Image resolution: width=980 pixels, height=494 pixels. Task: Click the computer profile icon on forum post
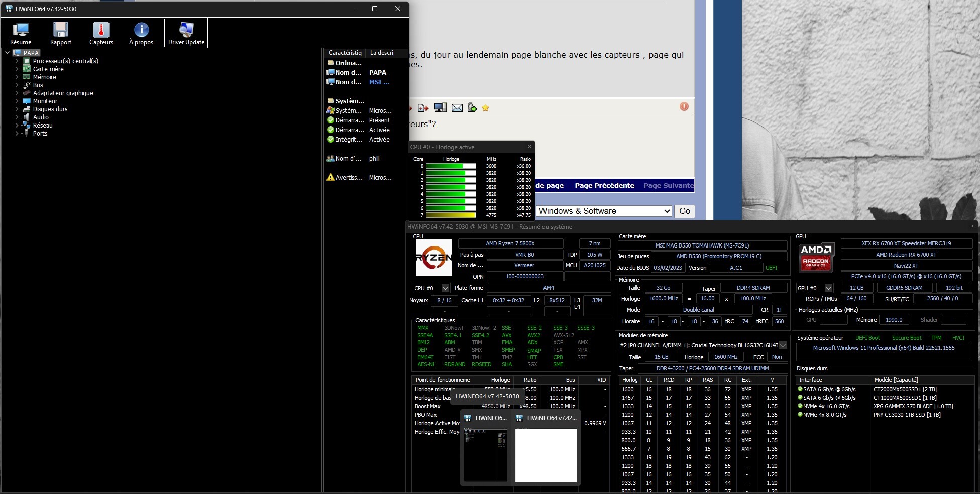[x=441, y=108]
